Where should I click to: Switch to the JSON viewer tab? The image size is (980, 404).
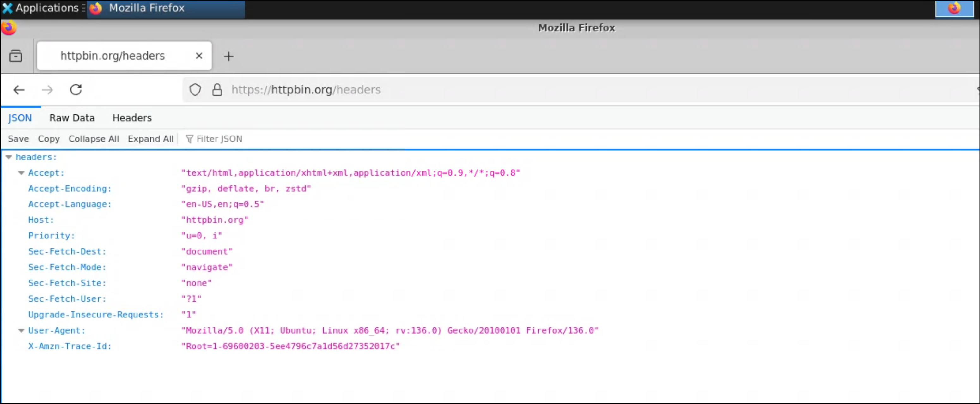[20, 118]
